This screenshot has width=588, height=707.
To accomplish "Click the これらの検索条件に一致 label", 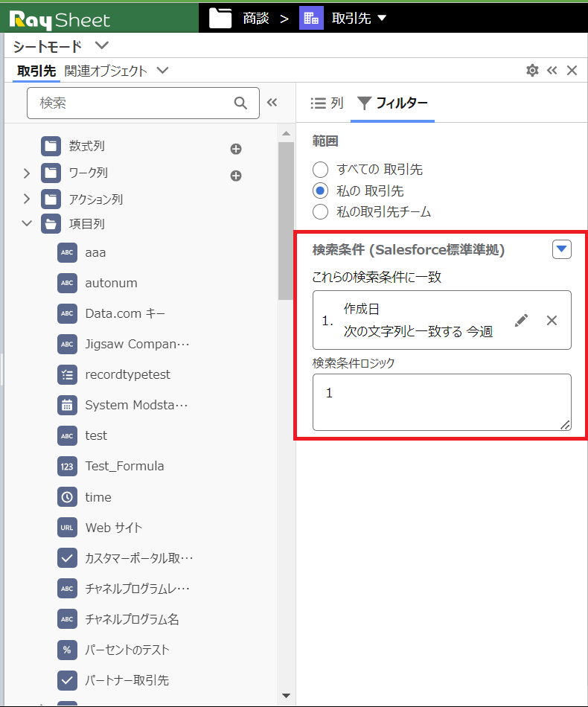I will click(x=377, y=277).
